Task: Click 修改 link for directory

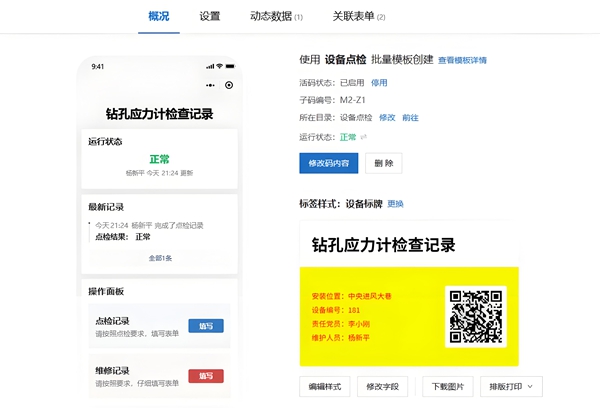Action: 387,118
